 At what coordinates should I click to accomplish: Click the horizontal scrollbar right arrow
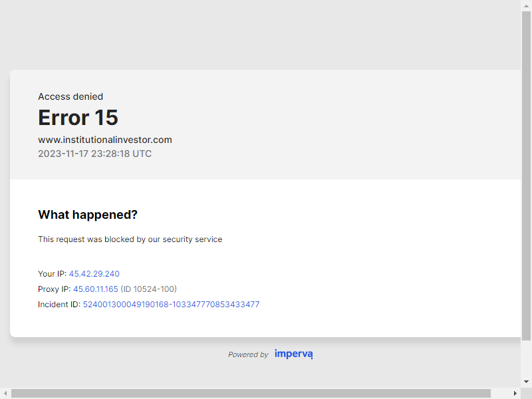(x=515, y=394)
